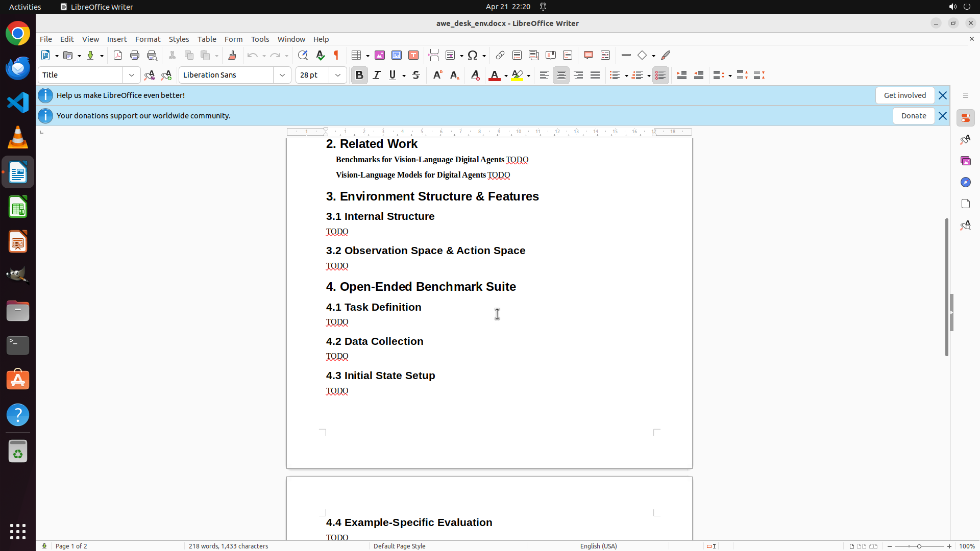980x551 pixels.
Task: Open the Insert Image tool
Action: pos(380,55)
